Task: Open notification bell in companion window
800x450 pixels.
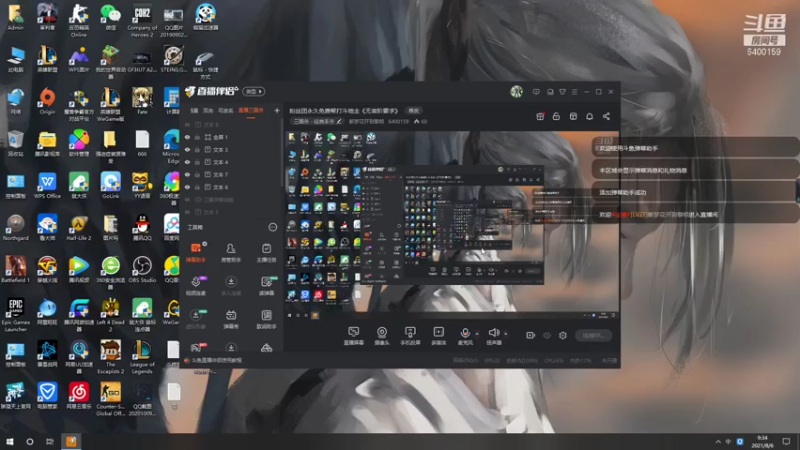Action: (589, 116)
